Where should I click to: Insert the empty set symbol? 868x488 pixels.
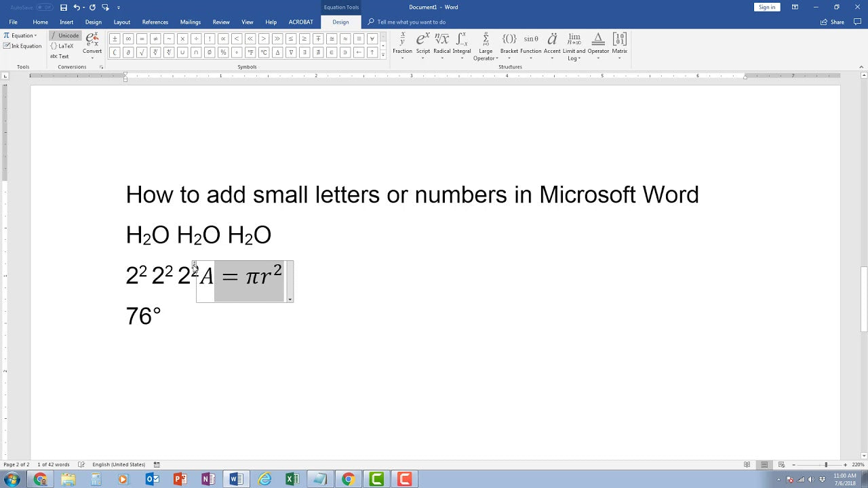point(210,52)
